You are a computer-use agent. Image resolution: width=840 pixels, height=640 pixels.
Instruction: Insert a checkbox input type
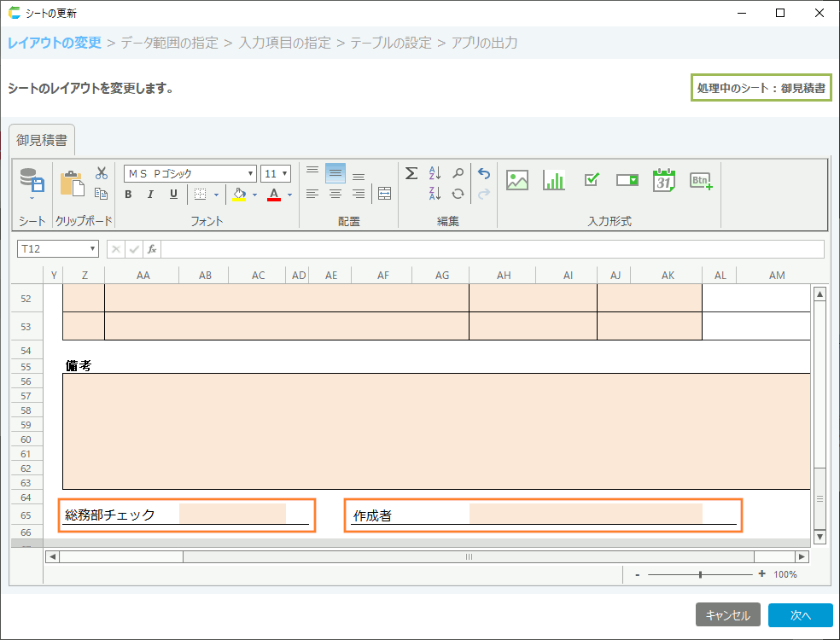pos(592,180)
